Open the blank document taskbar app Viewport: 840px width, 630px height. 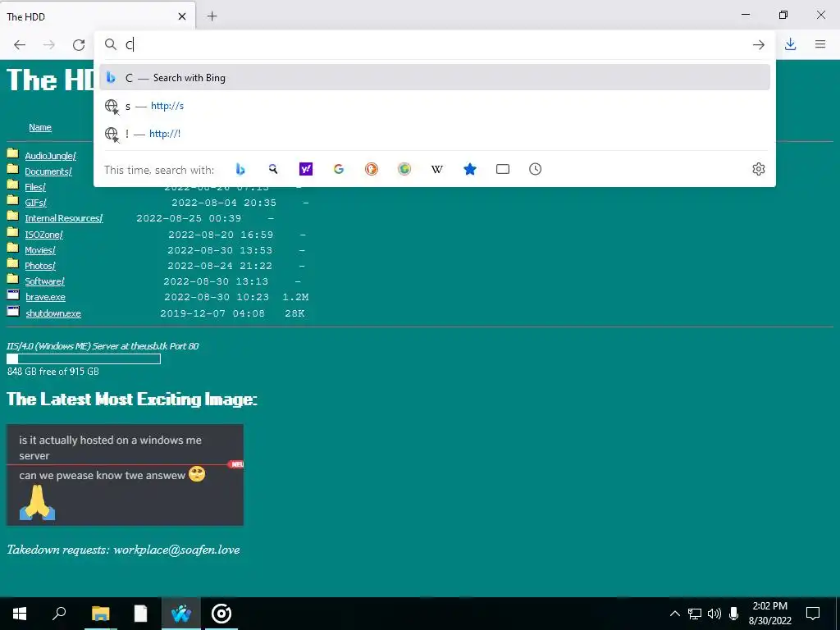[140, 614]
